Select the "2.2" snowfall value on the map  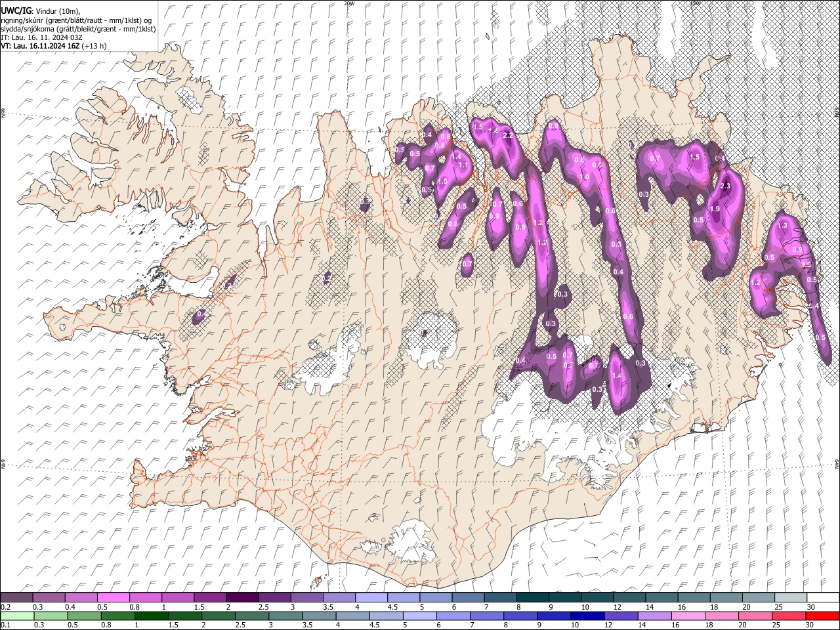tap(507, 135)
